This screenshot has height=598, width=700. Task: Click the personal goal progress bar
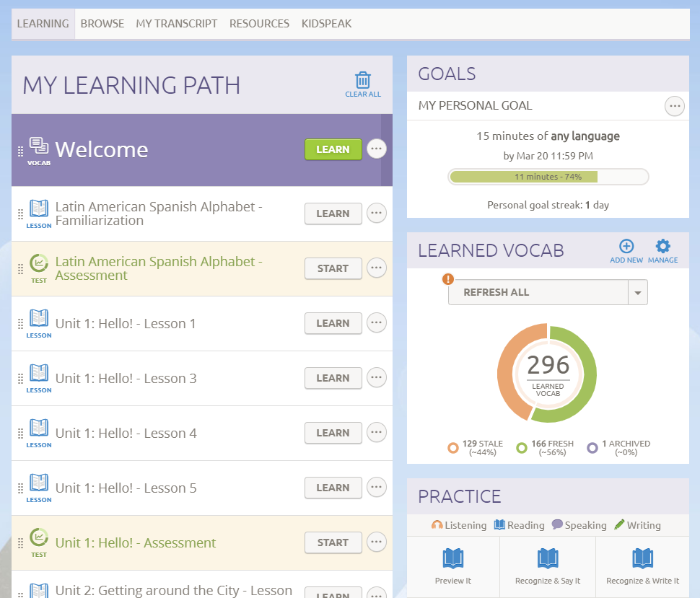(548, 177)
